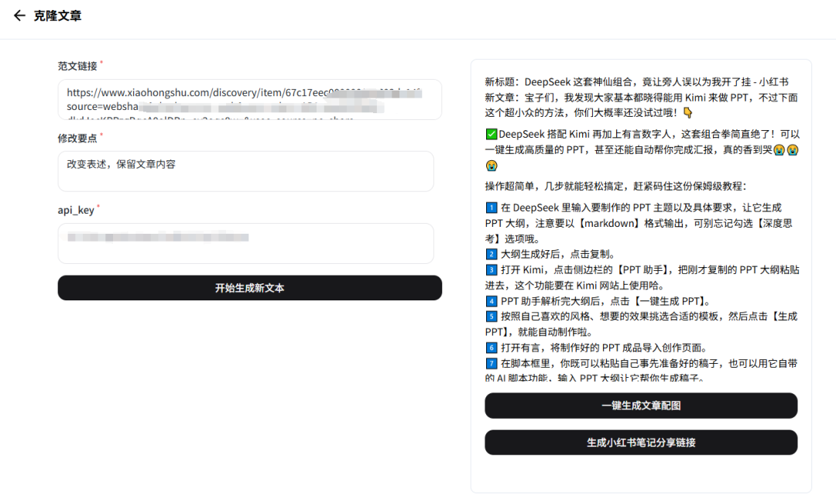The height and width of the screenshot is (504, 836).
Task: Click the step 5 number emoji
Action: click(491, 317)
